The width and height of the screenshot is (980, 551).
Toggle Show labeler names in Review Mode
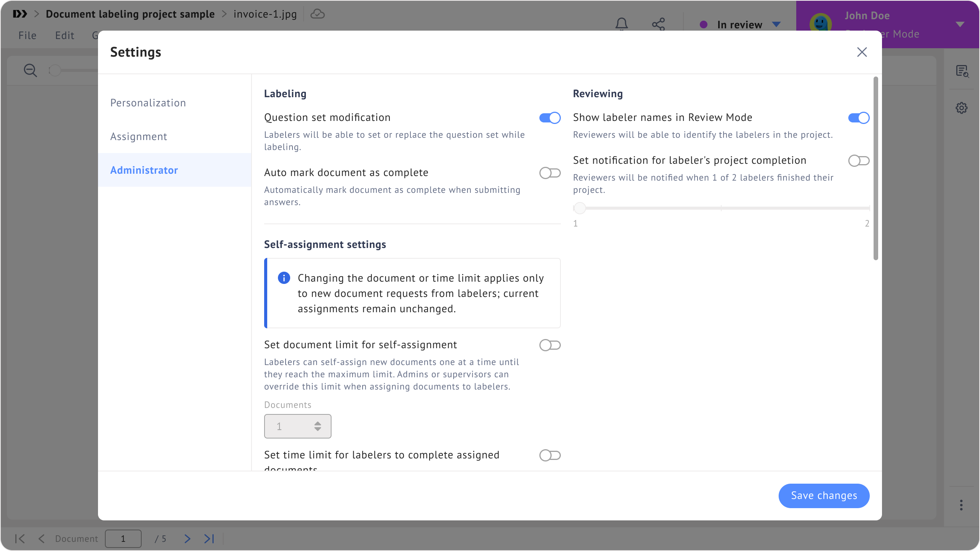[x=859, y=118]
